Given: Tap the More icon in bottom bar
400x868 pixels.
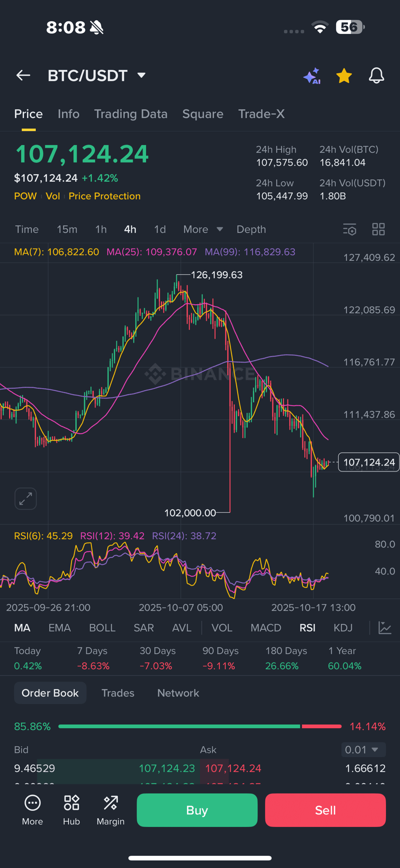Looking at the screenshot, I should (x=32, y=810).
